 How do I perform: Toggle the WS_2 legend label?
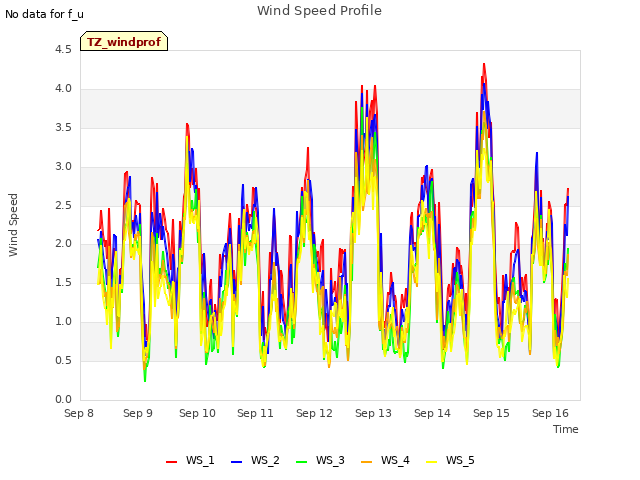pos(265,460)
